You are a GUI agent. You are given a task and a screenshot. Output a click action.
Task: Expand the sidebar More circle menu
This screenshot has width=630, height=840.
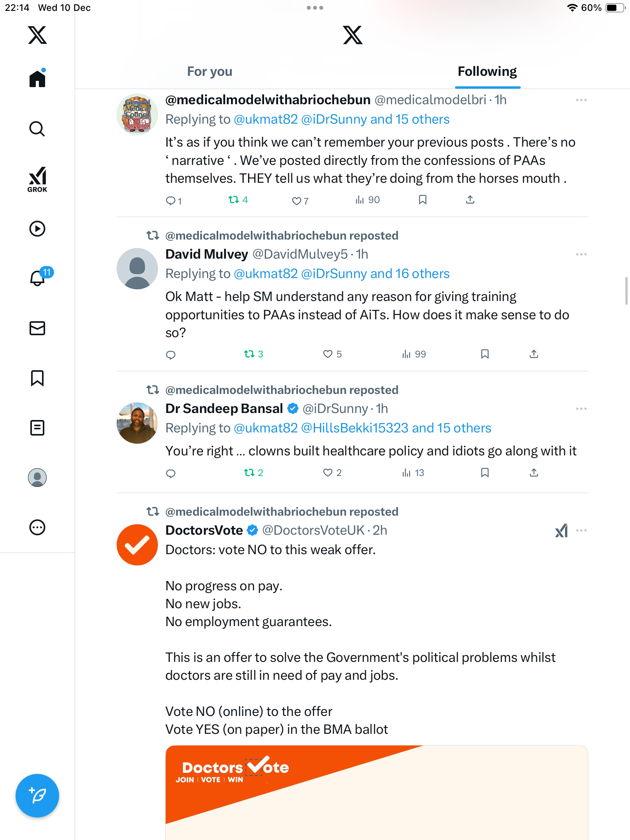37,527
